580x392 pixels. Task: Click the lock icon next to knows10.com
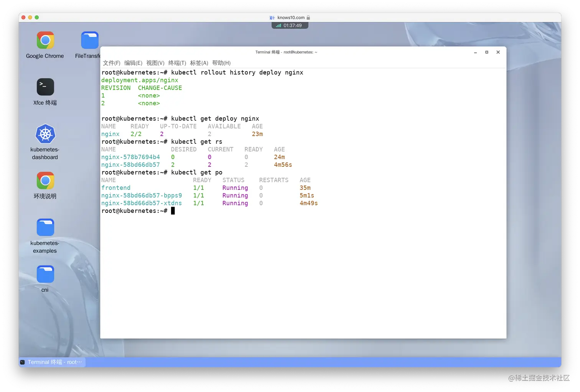(308, 18)
